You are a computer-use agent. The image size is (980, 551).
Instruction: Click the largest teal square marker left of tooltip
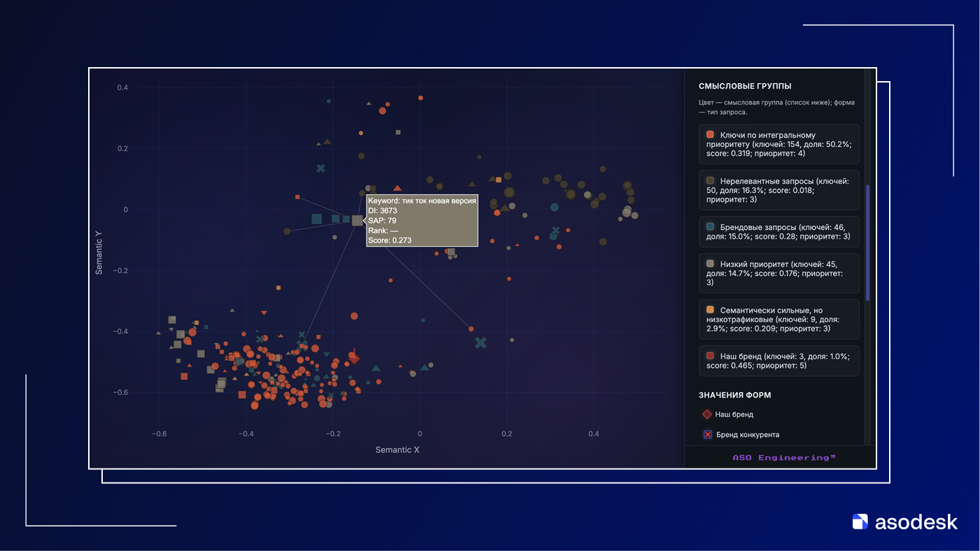(316, 219)
